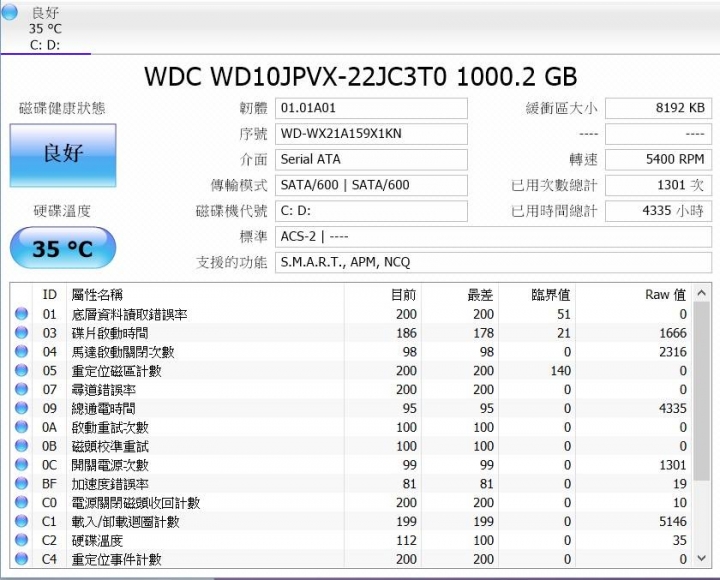Click the status orb for attribute 03
Image resolution: width=720 pixels, height=580 pixels.
point(21,333)
